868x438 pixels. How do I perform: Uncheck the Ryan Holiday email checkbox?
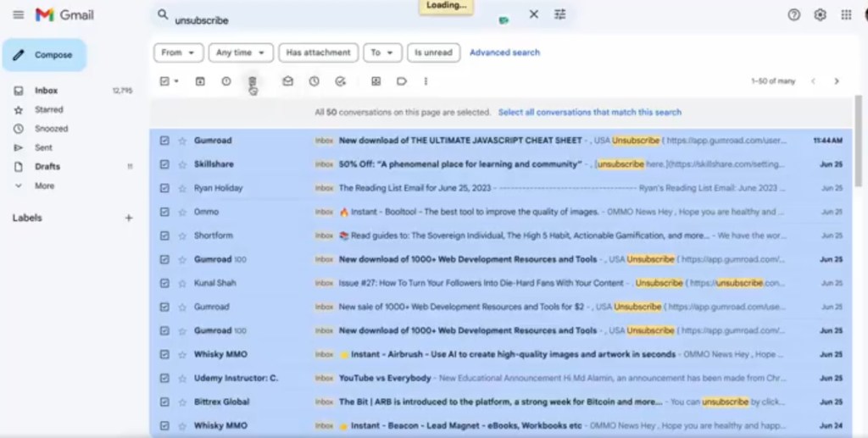point(164,188)
